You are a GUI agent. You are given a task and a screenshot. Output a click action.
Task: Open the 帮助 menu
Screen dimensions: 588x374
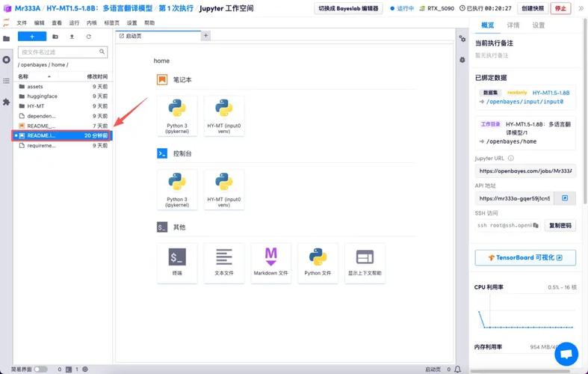149,23
